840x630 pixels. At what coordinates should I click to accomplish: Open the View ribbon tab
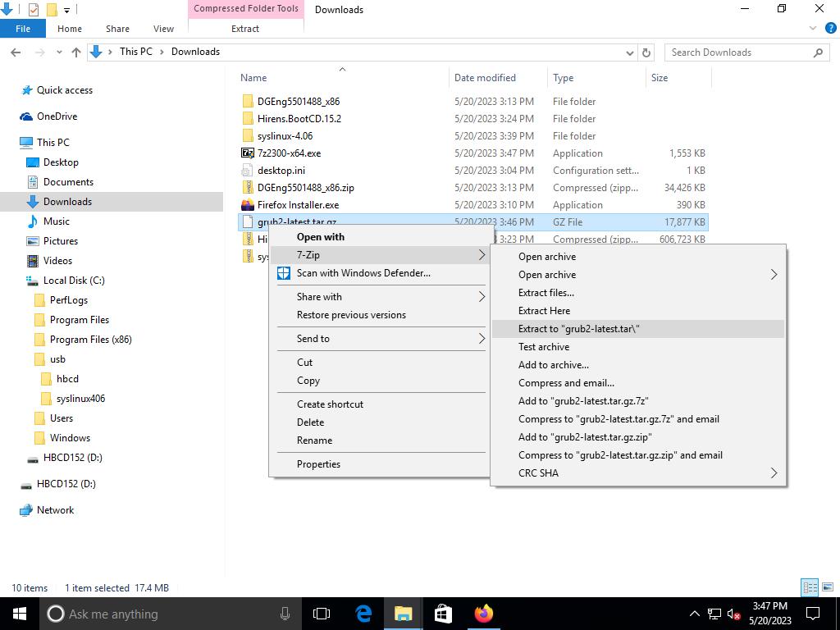pos(163,29)
